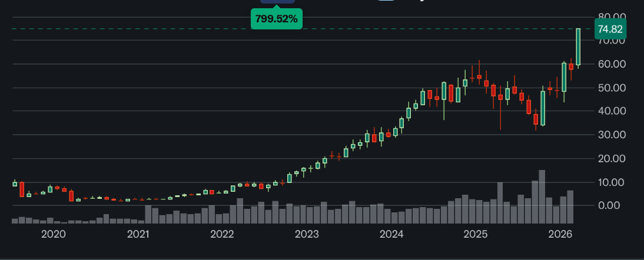Click the 50.00 price axis label

612,88
